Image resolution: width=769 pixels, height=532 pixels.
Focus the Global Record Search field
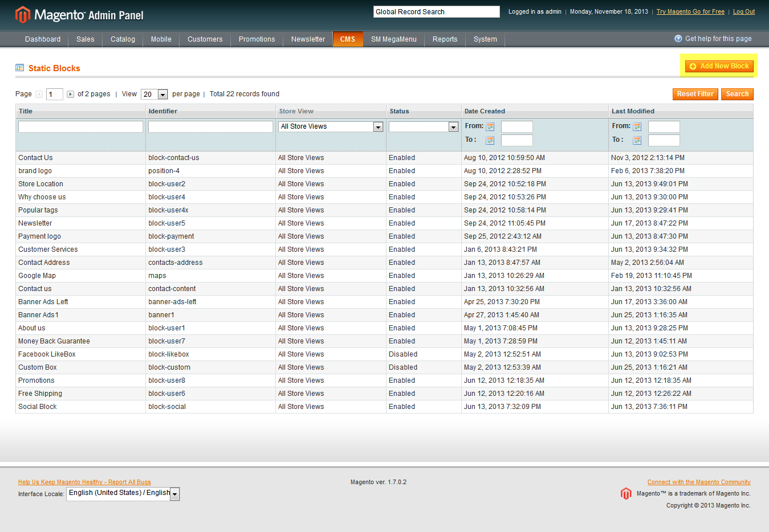[x=437, y=12]
